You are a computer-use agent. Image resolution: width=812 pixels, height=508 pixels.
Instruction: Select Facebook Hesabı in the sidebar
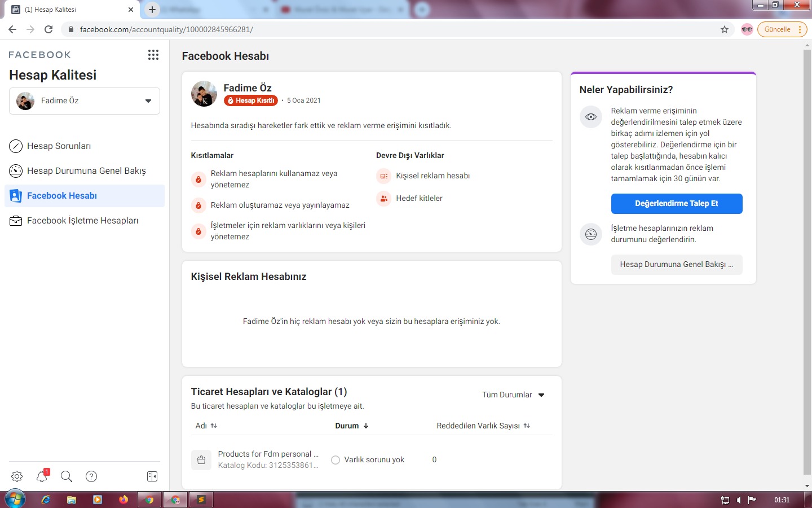tap(85, 196)
